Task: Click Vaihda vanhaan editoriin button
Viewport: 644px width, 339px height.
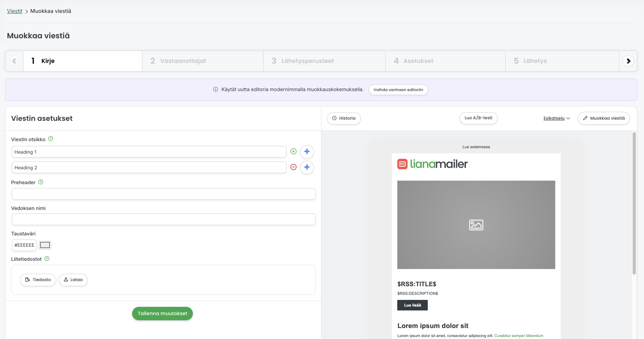Action: pos(398,90)
